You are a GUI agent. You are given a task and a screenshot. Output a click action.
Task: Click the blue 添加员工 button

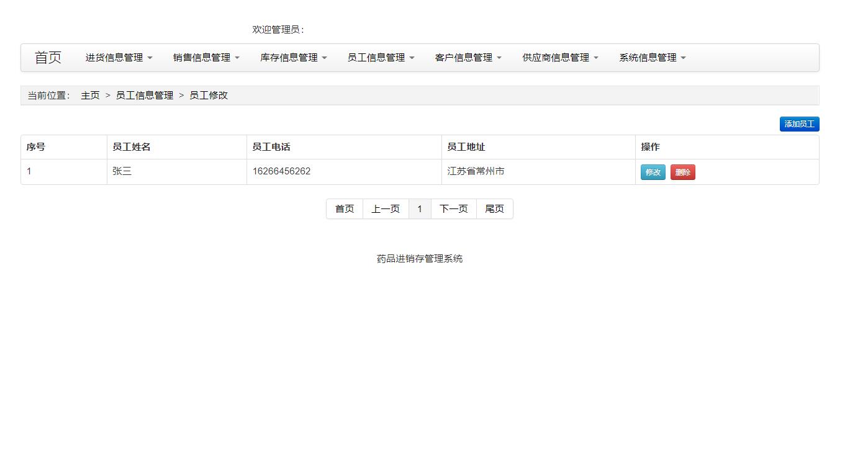[799, 123]
